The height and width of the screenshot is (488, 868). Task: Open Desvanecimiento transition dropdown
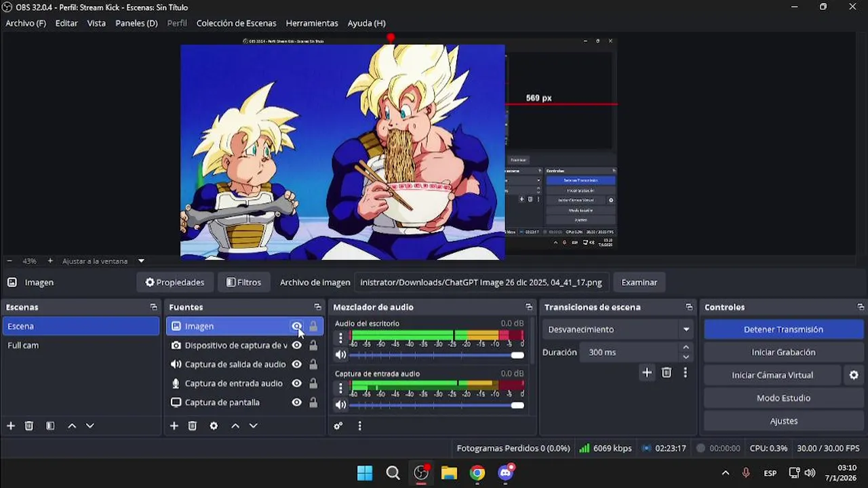tap(618, 329)
